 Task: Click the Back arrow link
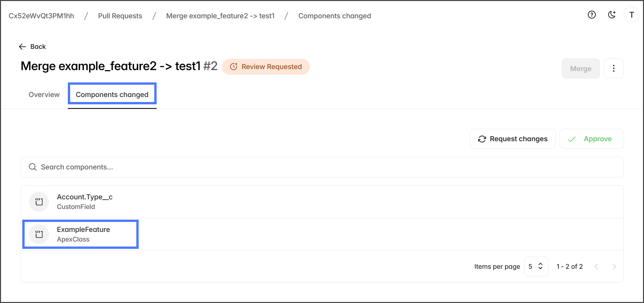point(32,47)
